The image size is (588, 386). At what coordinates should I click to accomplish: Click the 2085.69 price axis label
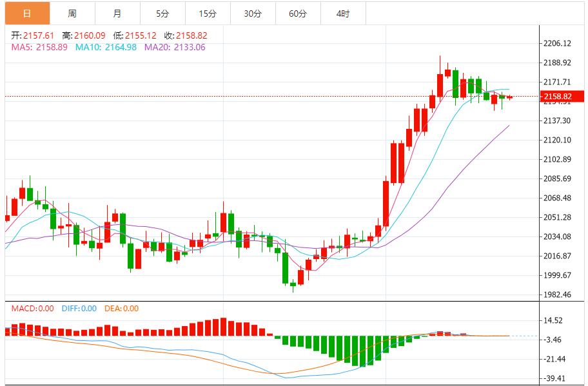[x=557, y=179]
